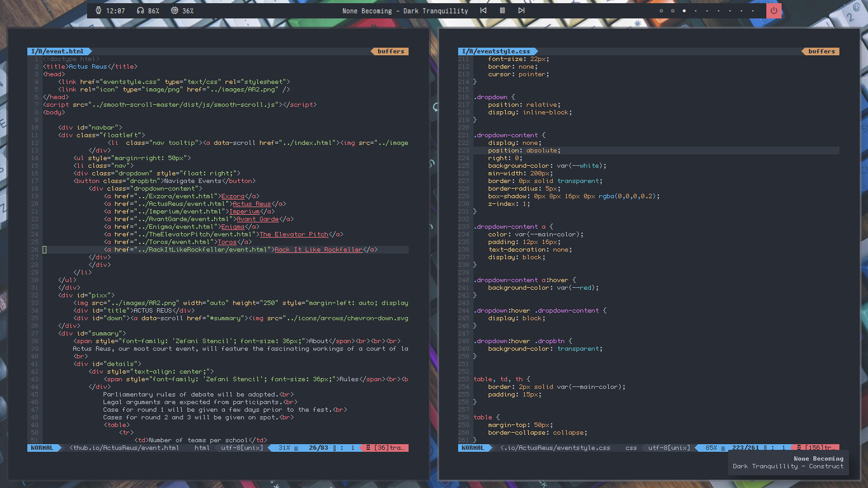This screenshot has height=488, width=868.
Task: Click the 'Actus Reus' link text on line 20
Action: click(x=252, y=204)
